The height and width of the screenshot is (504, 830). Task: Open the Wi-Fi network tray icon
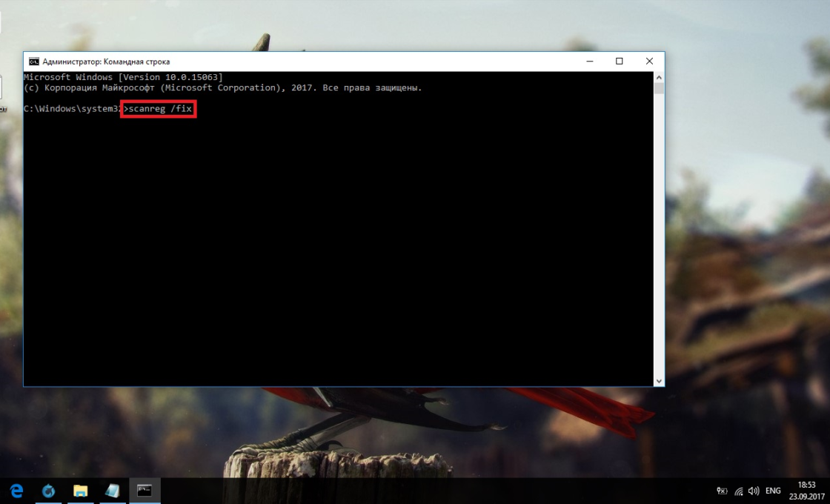click(738, 491)
